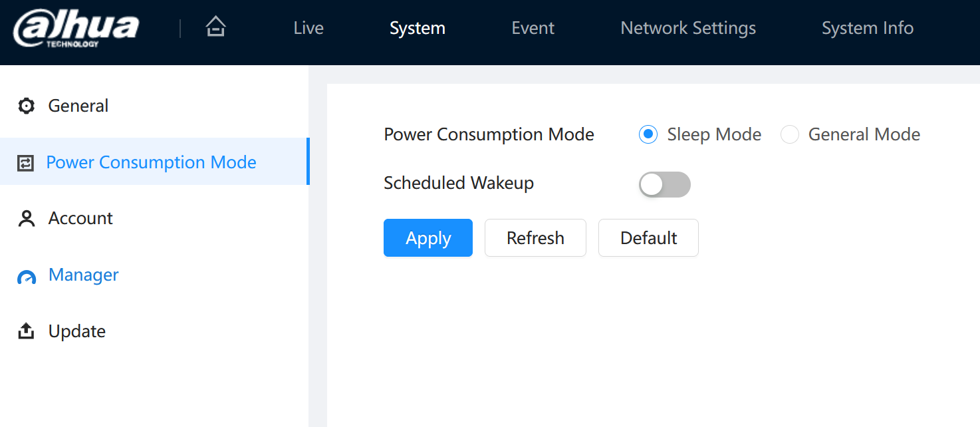This screenshot has width=980, height=427.
Task: Click the Apply button
Action: point(428,238)
